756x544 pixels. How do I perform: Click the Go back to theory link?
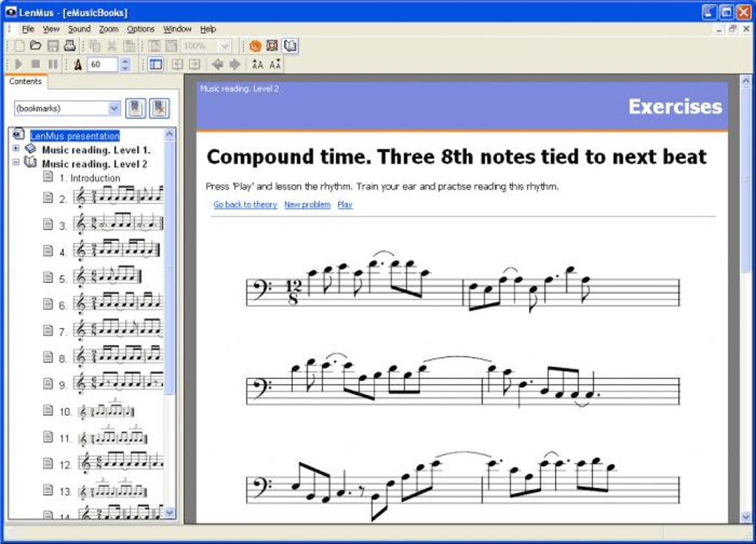(x=245, y=205)
